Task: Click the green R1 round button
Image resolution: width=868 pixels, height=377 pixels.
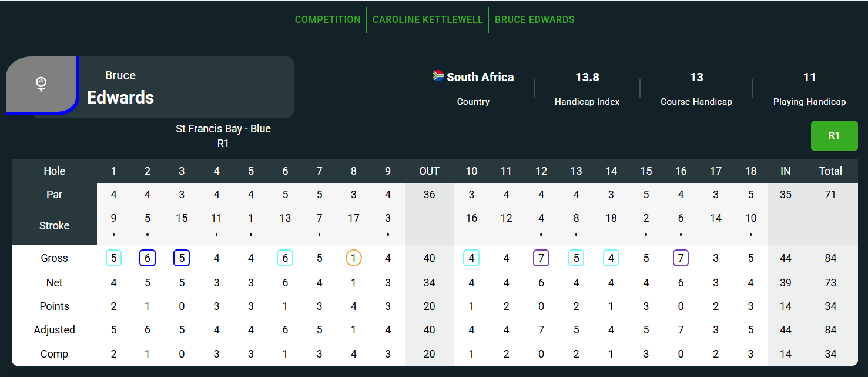Action: click(834, 136)
